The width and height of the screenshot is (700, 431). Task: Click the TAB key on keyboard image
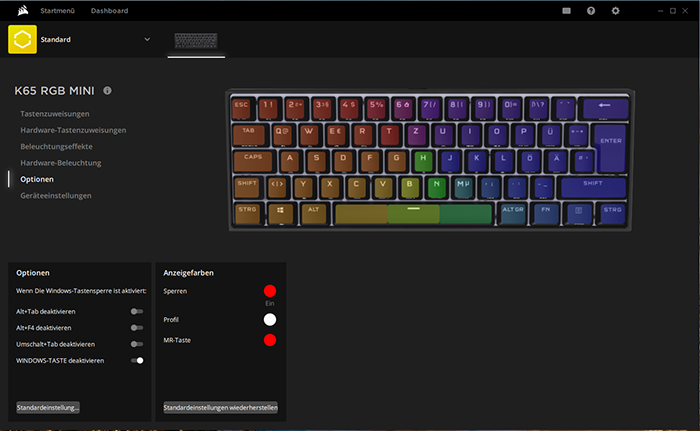coord(249,134)
